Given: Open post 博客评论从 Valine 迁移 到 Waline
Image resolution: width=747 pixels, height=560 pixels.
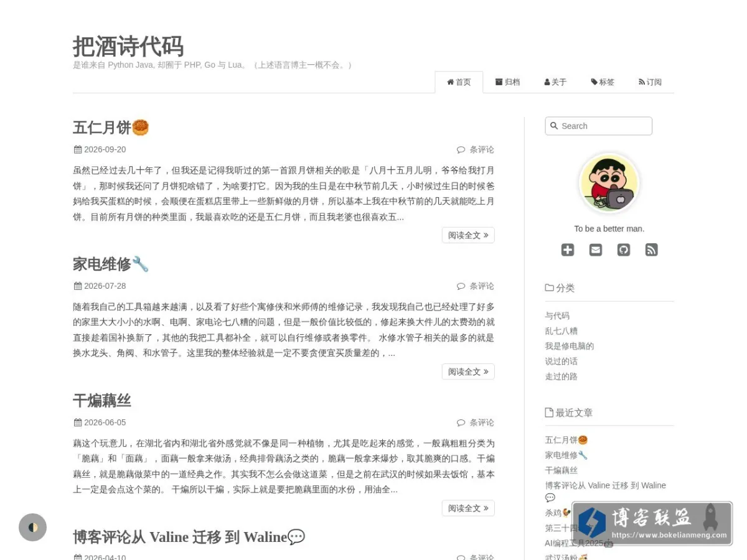Looking at the screenshot, I should (189, 537).
